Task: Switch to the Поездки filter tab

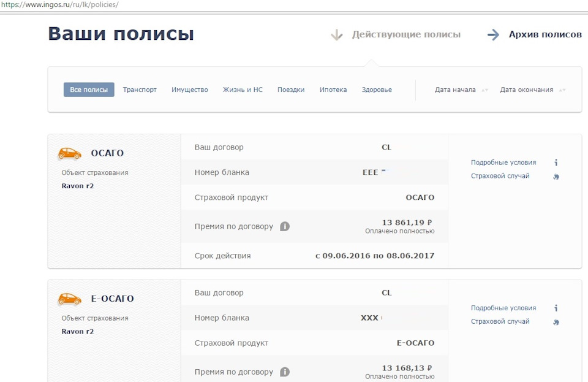Action: [x=291, y=90]
